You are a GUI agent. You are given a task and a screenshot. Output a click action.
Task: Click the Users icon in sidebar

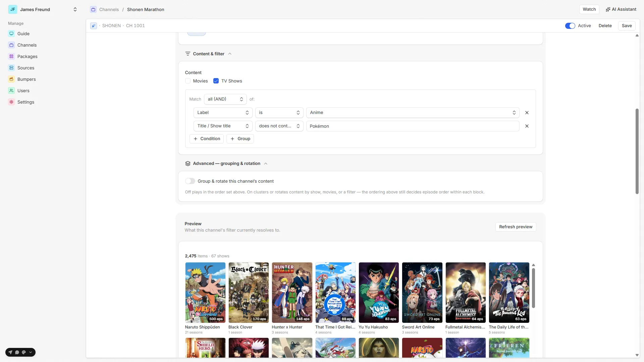(x=11, y=90)
